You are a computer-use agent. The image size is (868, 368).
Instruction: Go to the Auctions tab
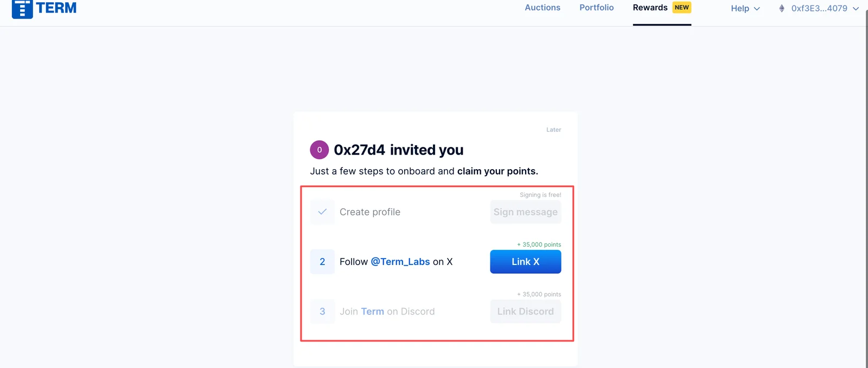click(542, 8)
